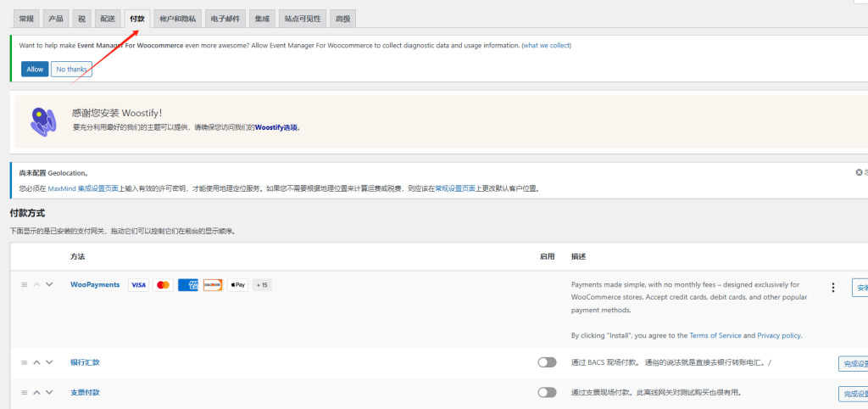Image resolution: width=868 pixels, height=409 pixels.
Task: Click the Apple Pay icon
Action: pyautogui.click(x=237, y=285)
